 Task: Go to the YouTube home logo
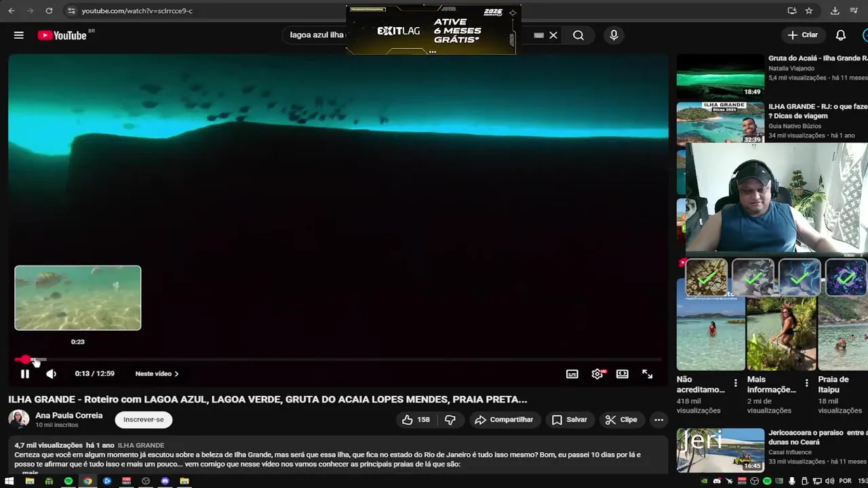62,35
